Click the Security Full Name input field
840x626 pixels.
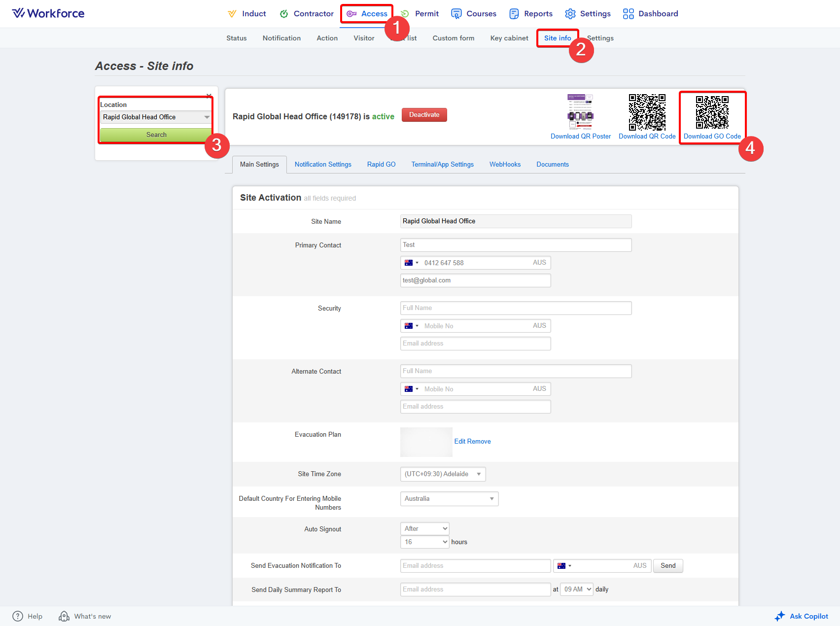[x=516, y=308]
